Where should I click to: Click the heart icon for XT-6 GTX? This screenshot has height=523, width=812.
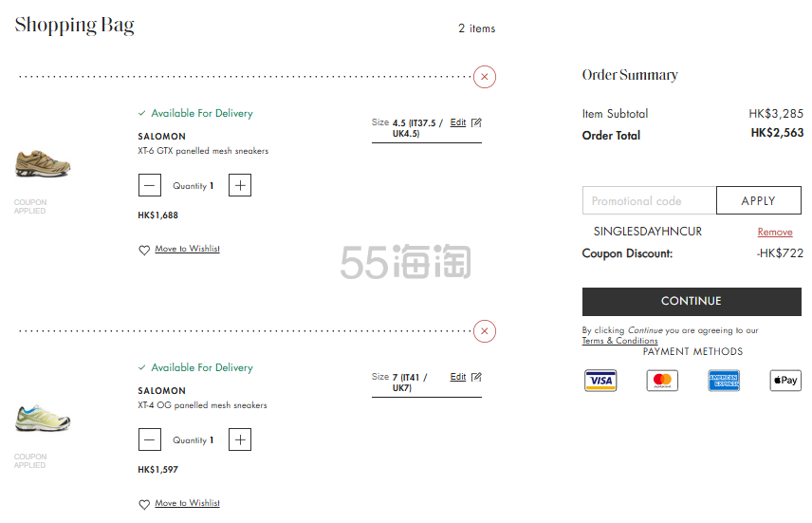(144, 251)
